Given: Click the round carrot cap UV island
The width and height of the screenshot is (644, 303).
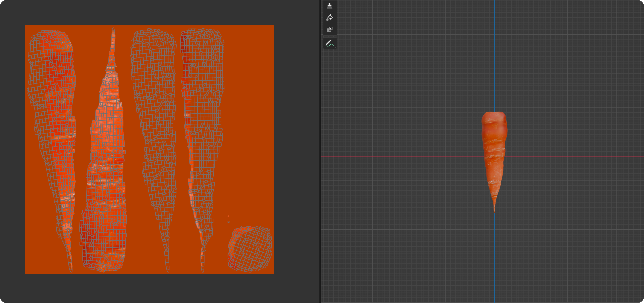Looking at the screenshot, I should point(249,249).
